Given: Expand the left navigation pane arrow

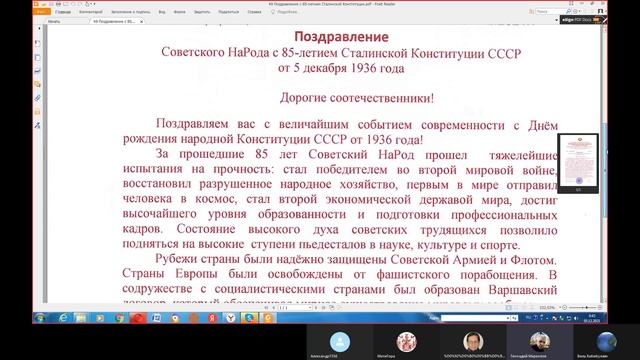Looking at the screenshot, I should (x=39, y=29).
